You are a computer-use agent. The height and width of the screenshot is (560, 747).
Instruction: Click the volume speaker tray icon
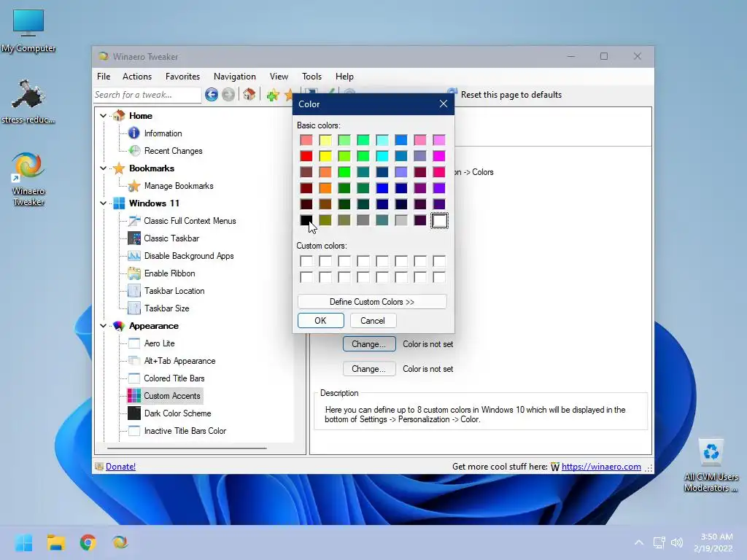point(676,542)
